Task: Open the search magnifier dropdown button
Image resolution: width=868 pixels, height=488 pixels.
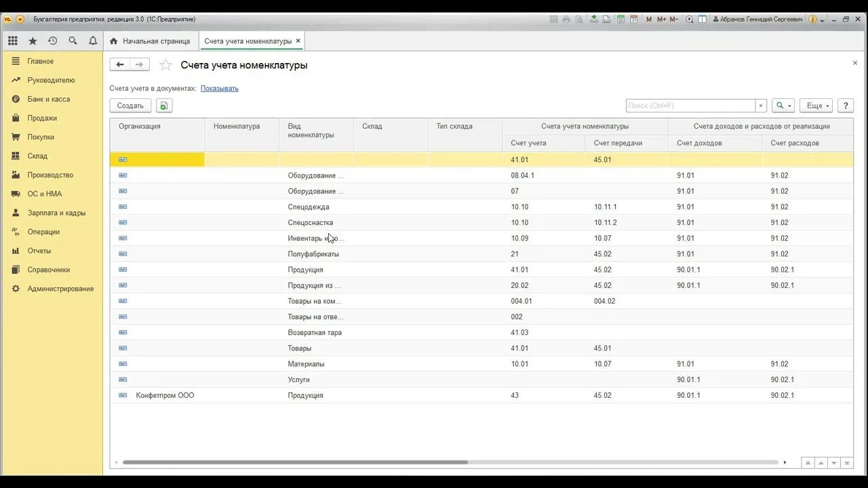Action: coord(783,106)
